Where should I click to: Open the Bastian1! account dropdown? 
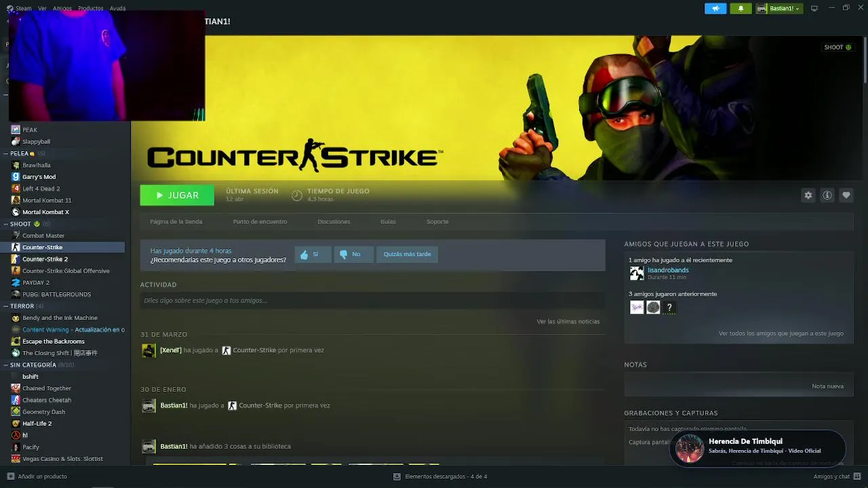pyautogui.click(x=779, y=8)
